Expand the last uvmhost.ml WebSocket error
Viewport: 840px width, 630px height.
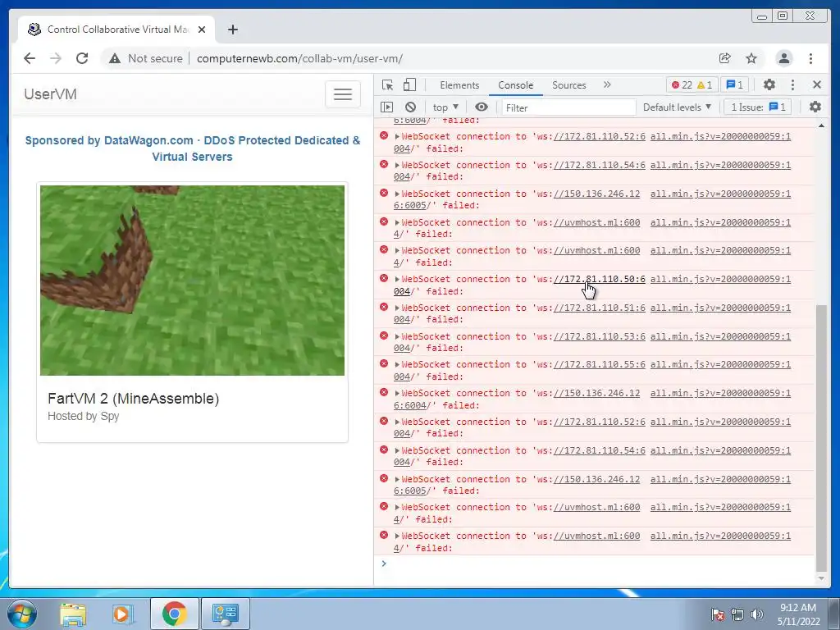click(x=397, y=536)
